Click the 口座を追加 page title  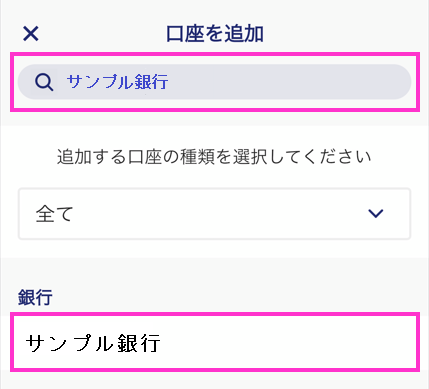[x=215, y=34]
